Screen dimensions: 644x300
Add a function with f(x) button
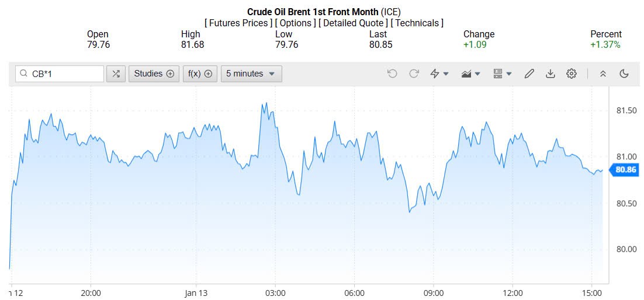click(x=200, y=74)
